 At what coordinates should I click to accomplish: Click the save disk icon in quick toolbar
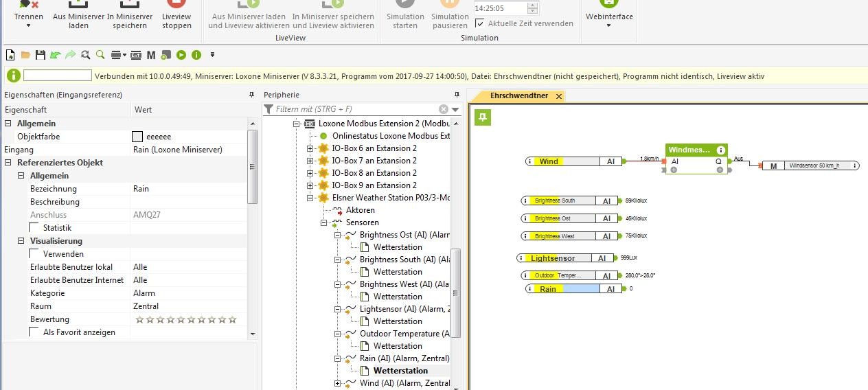[40, 55]
